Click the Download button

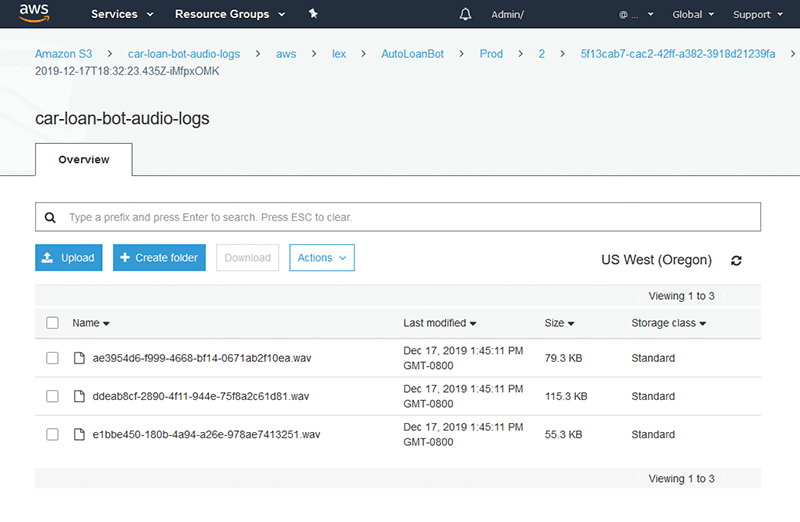247,258
